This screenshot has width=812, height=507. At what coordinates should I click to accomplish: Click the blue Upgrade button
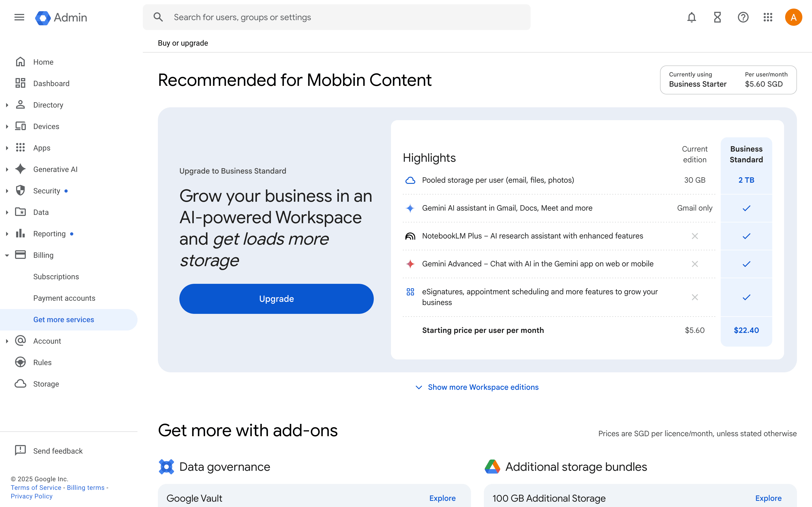click(x=276, y=299)
